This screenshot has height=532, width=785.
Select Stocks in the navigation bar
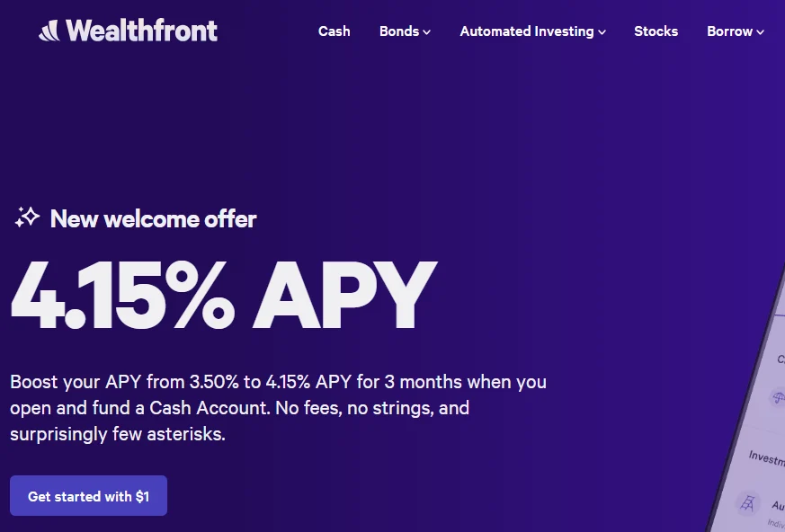click(656, 31)
